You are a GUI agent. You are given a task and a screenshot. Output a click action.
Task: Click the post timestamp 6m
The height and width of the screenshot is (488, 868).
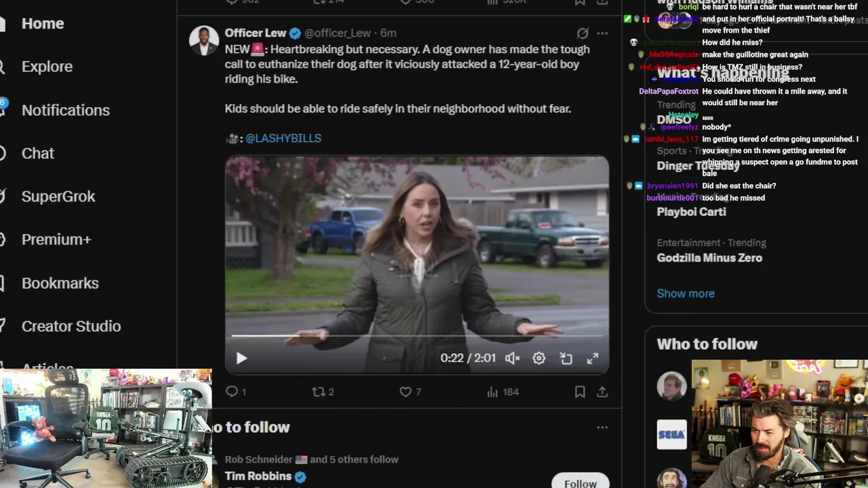coord(388,33)
